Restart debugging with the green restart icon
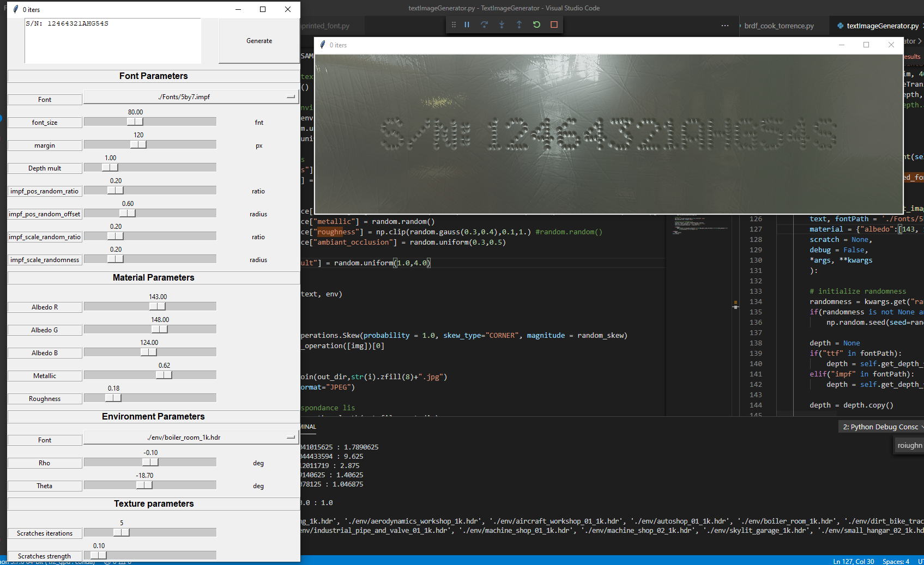This screenshot has width=924, height=565. tap(536, 25)
